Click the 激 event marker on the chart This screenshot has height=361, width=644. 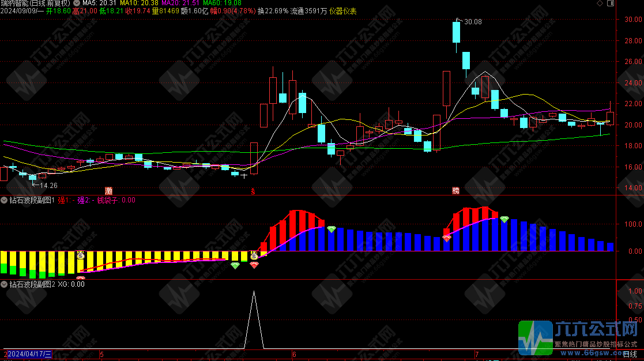click(x=108, y=190)
